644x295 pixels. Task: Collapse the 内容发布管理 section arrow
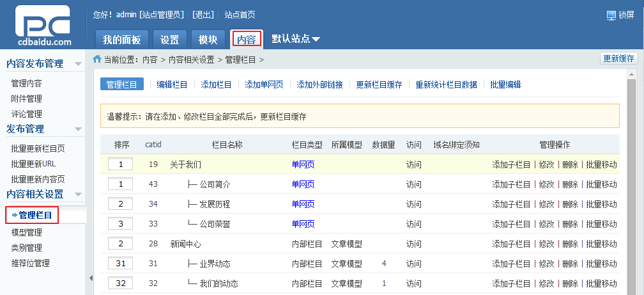tap(78, 64)
